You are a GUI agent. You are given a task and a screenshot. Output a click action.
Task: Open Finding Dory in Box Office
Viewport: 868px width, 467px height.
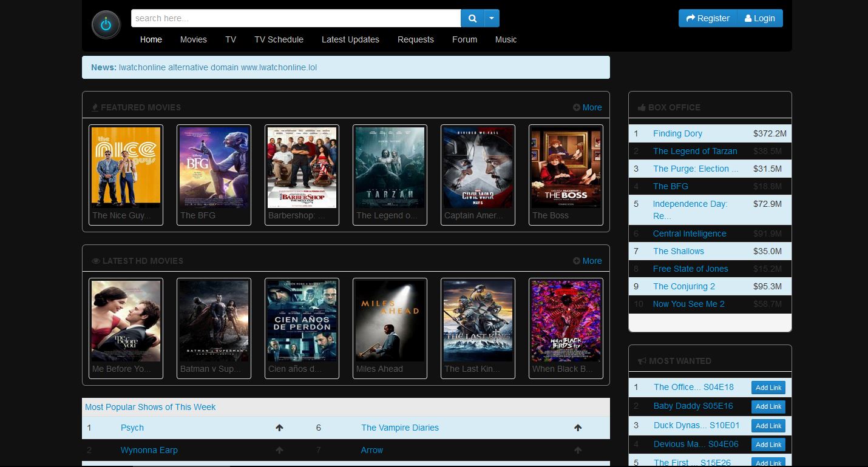(677, 133)
